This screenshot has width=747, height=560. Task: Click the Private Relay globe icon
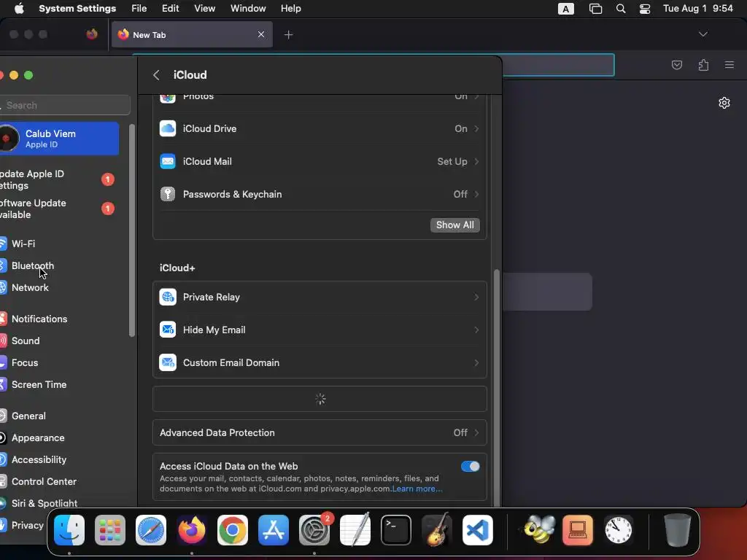tap(168, 297)
